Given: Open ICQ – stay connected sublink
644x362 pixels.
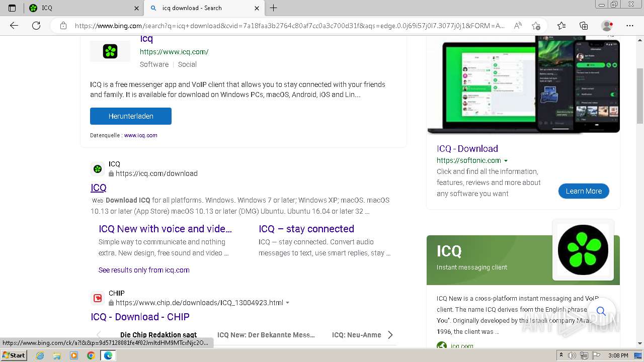Looking at the screenshot, I should point(306,229).
